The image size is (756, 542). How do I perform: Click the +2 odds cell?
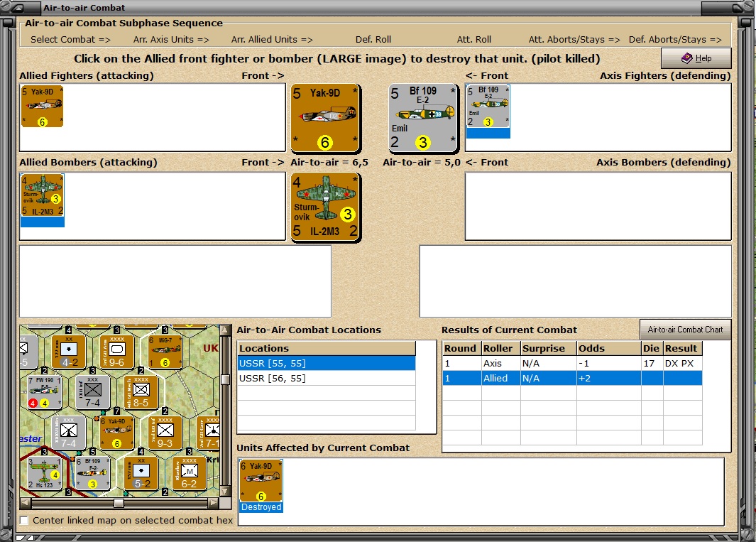pos(609,378)
